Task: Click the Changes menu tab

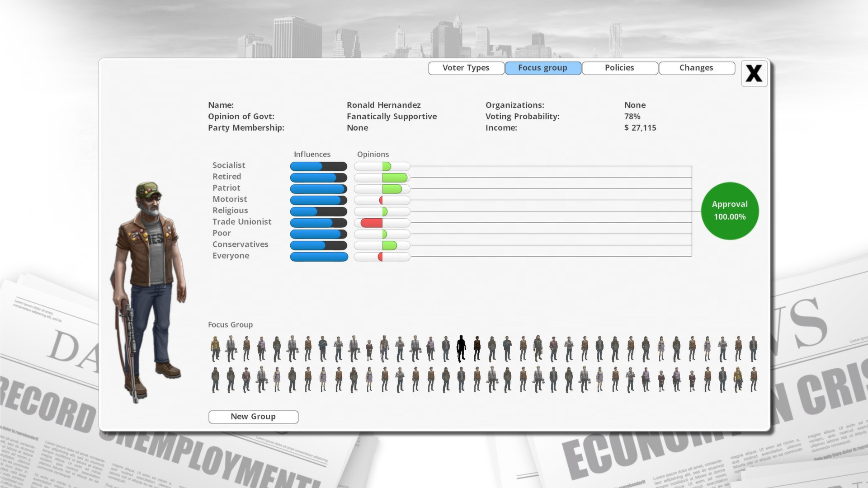Action: click(x=696, y=67)
